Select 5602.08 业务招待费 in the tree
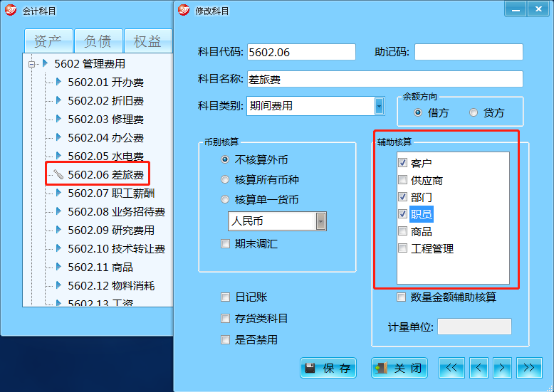Image resolution: width=554 pixels, height=392 pixels. tap(116, 211)
